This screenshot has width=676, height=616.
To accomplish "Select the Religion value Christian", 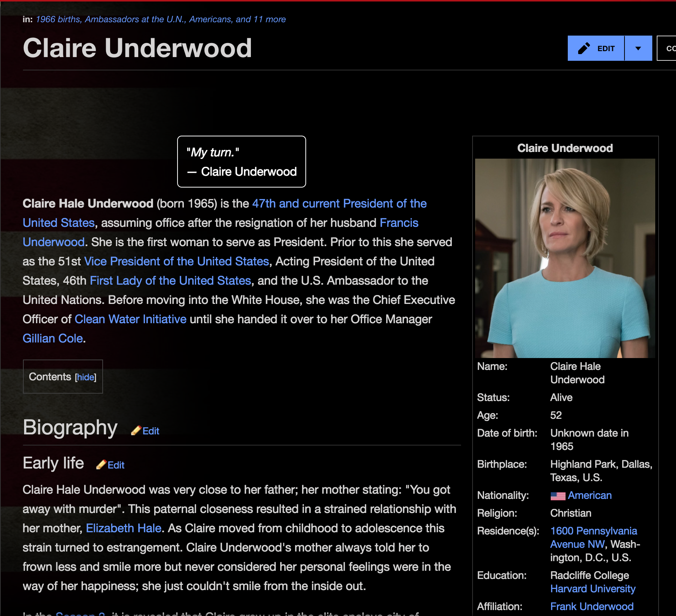I will click(x=571, y=513).
